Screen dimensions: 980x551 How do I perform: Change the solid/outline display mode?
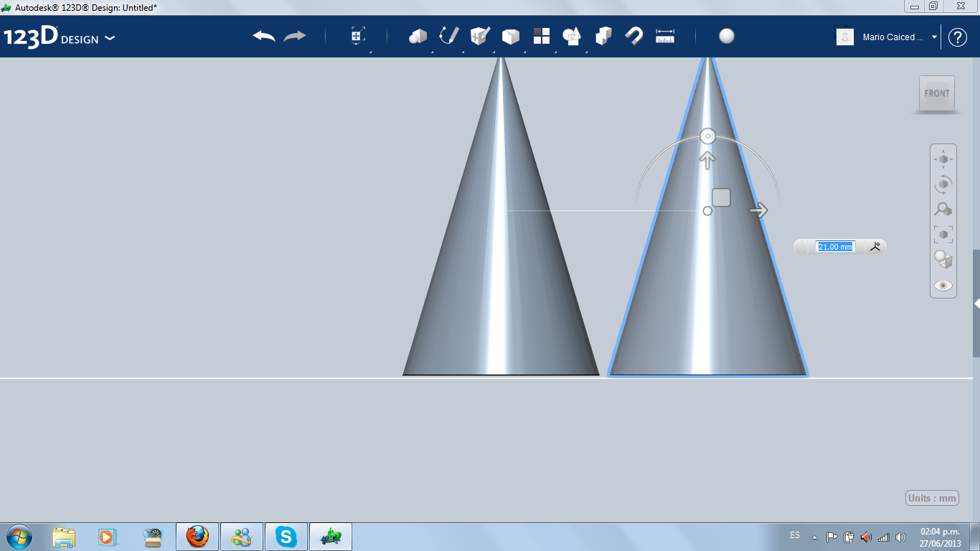tap(943, 260)
